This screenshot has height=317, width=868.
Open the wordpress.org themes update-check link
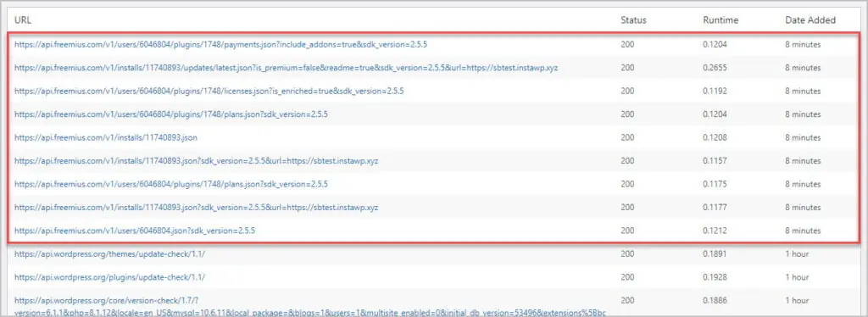tap(110, 254)
